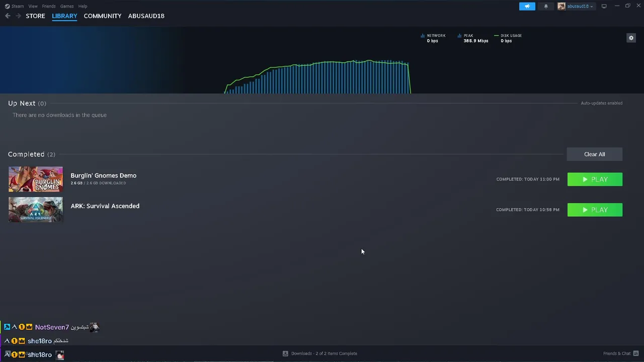Switch to the STORE tab
The image size is (644, 362).
click(x=35, y=16)
